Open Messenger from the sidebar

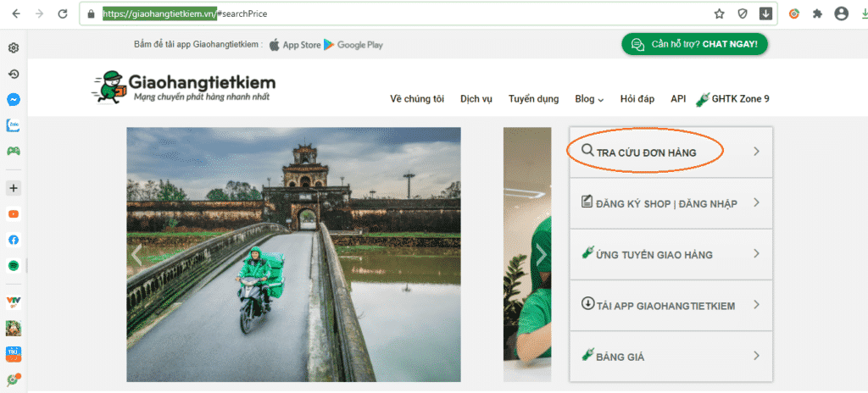point(14,100)
